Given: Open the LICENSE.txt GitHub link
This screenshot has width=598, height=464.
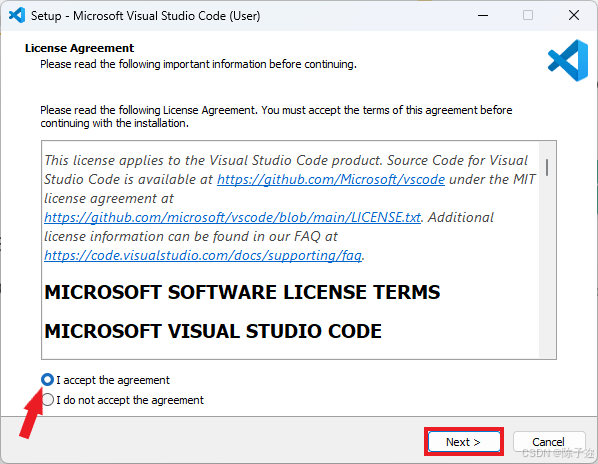Looking at the screenshot, I should point(232,217).
